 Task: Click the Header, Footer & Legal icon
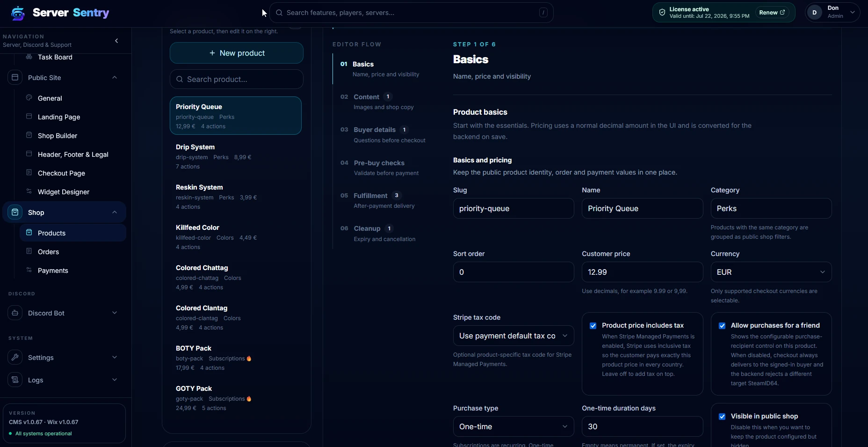tap(29, 154)
